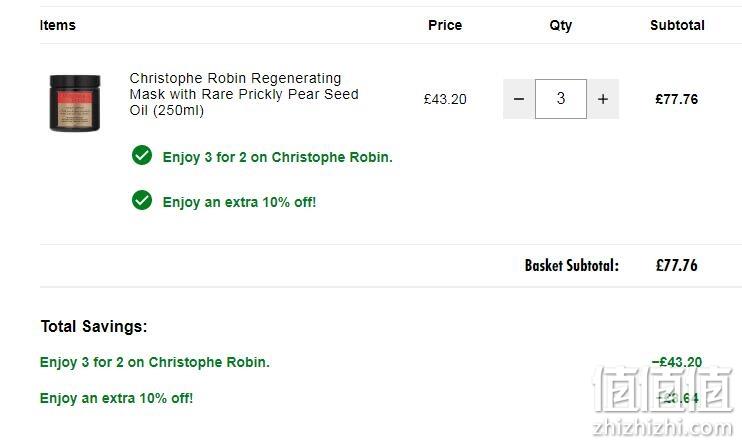Open the Christophe Robin mask product thumbnail

pos(75,103)
